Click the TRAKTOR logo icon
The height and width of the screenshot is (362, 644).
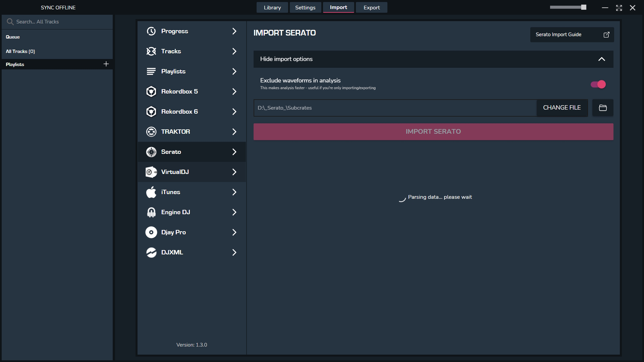pyautogui.click(x=151, y=132)
